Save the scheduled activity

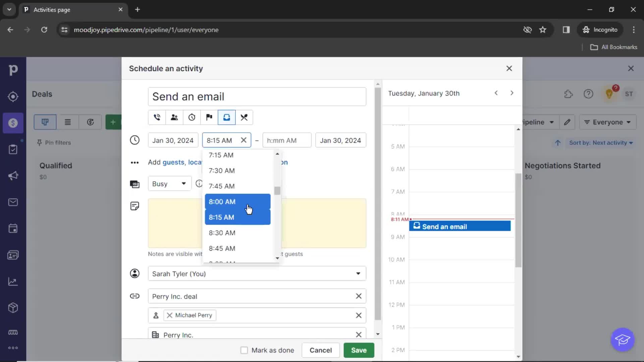[359, 350]
